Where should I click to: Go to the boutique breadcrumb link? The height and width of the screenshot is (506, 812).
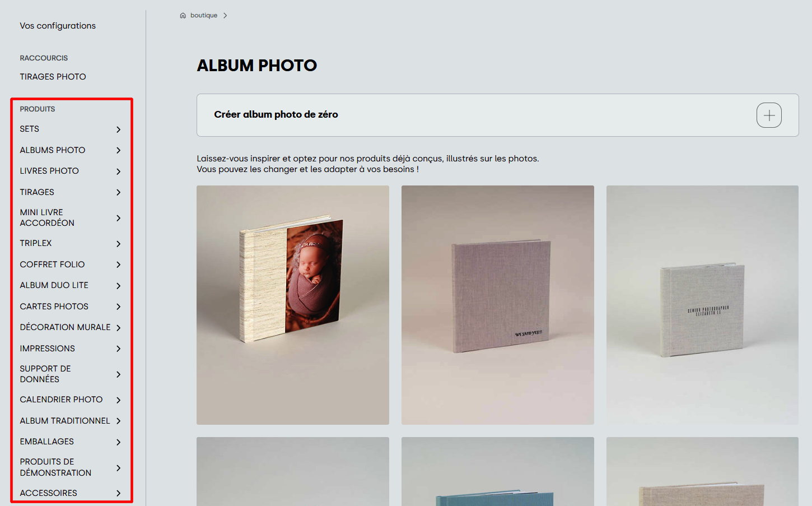point(204,16)
